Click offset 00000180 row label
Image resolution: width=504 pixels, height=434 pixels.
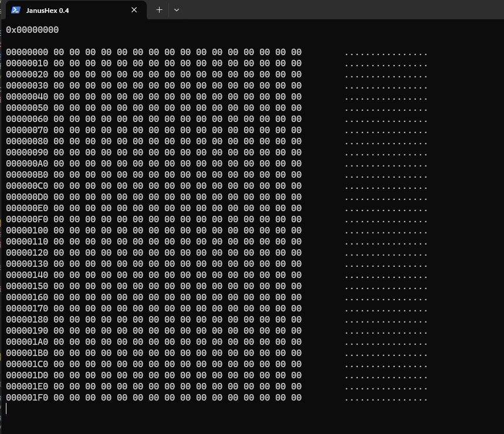point(27,319)
